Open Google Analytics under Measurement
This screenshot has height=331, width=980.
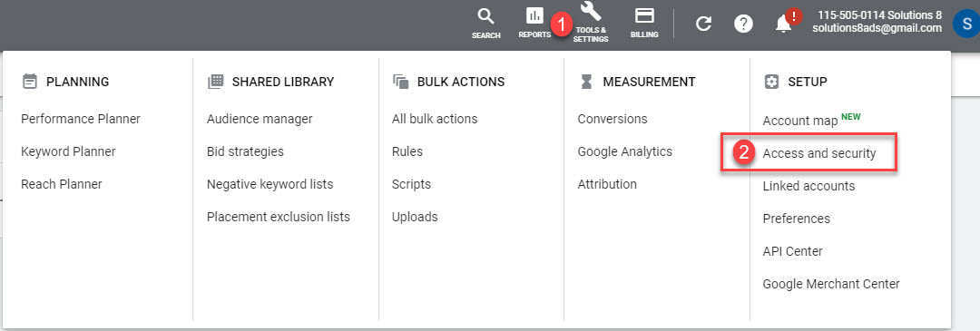pos(625,151)
